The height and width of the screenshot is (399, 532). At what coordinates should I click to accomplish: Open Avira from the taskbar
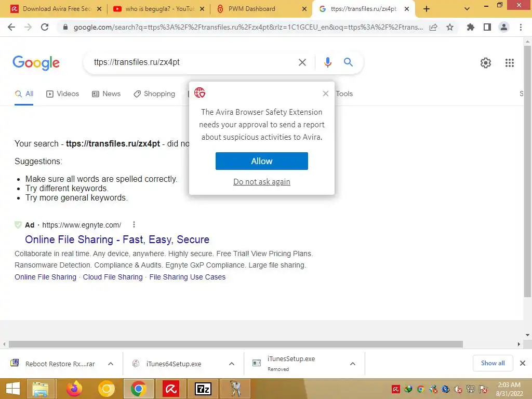[170, 389]
